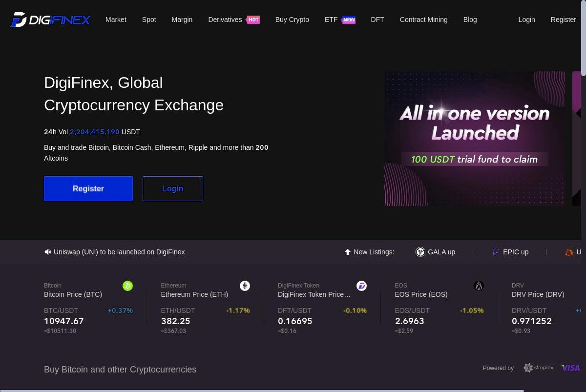Click the NEW badge beside ETF
This screenshot has width=586, height=392.
pos(349,20)
